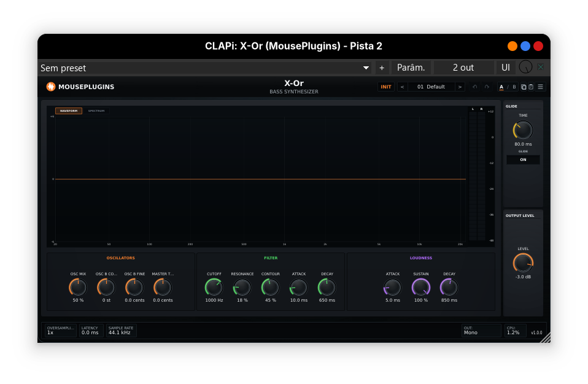This screenshot has height=384, width=588.
Task: Close window with red titlebar button
Action: click(x=538, y=46)
